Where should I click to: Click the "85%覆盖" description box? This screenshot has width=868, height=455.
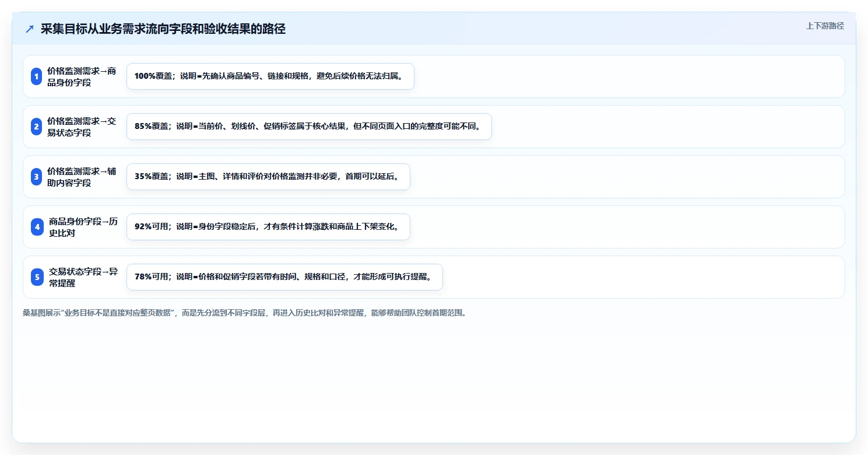[x=309, y=127]
